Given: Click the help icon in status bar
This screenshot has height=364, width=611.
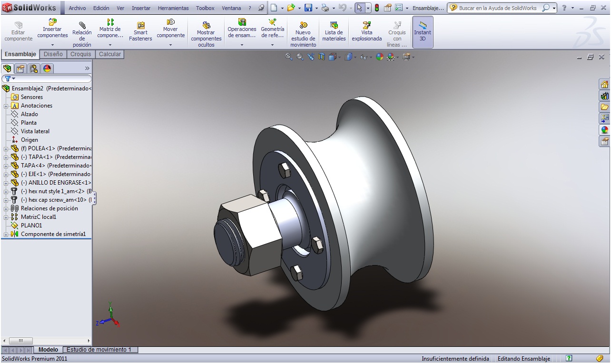Looking at the screenshot, I should point(569,358).
